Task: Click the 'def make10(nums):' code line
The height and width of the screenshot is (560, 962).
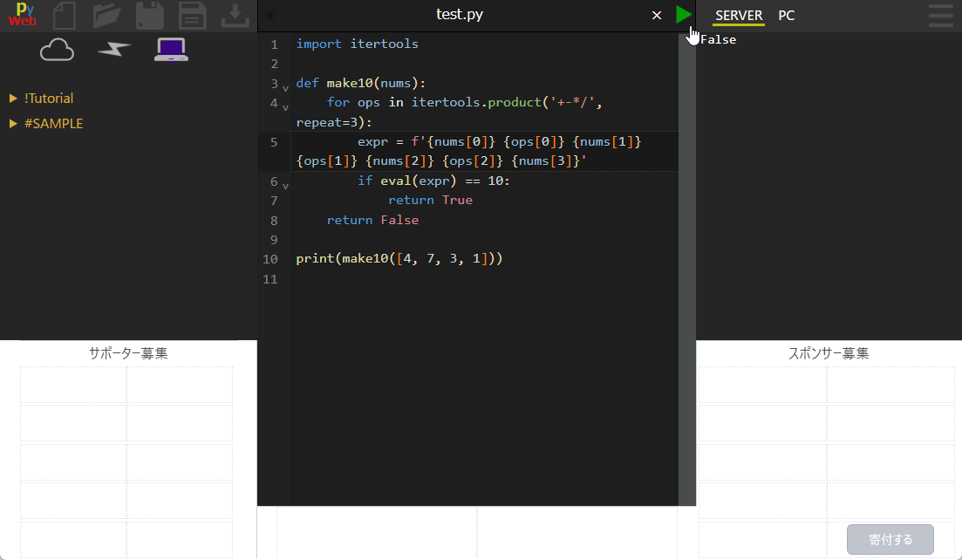Action: 361,83
